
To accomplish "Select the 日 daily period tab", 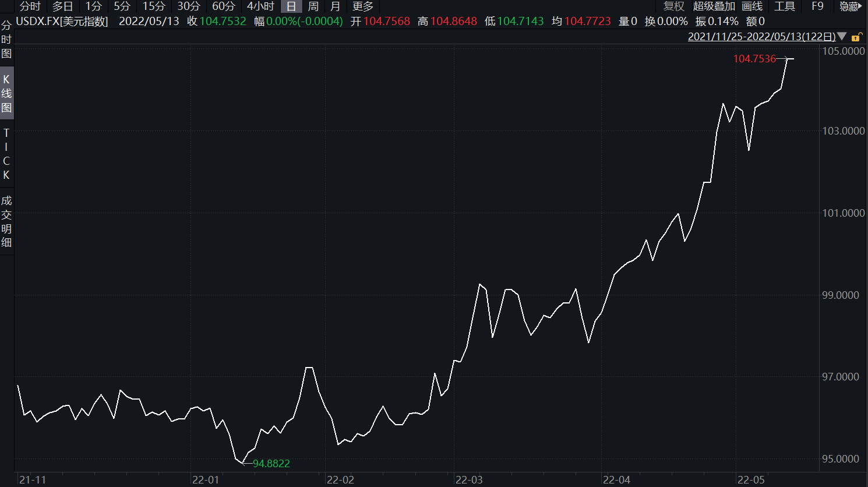I will [291, 6].
